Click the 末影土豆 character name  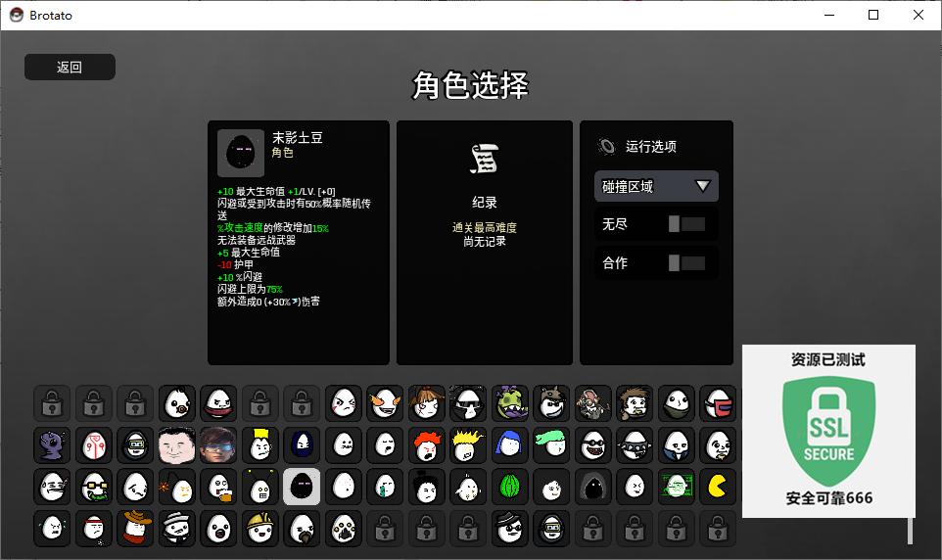click(298, 138)
